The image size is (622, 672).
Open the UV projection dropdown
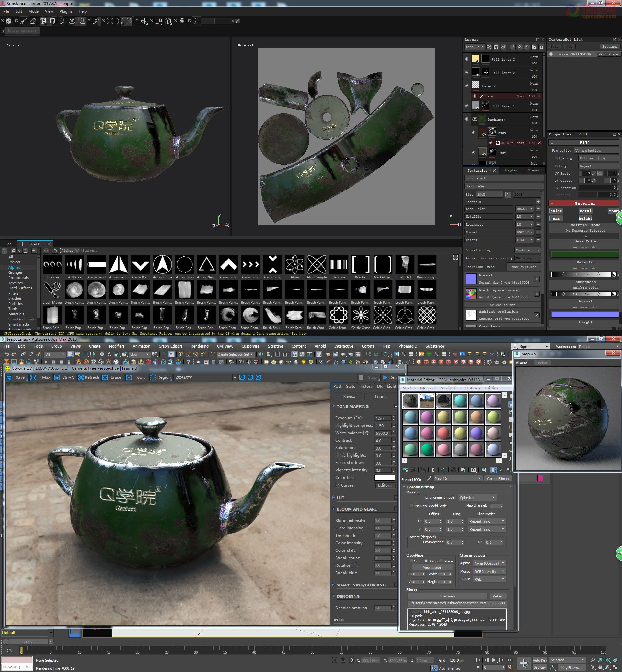(x=596, y=150)
